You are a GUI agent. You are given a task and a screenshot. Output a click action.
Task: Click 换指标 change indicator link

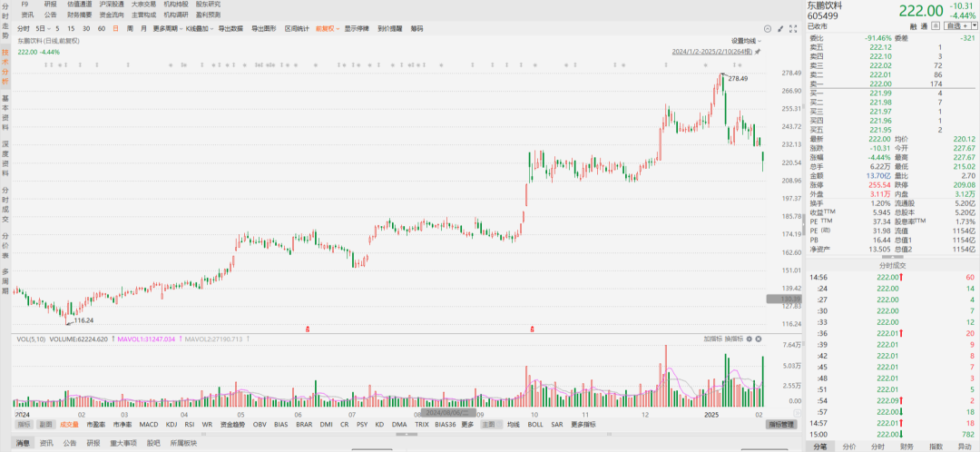click(x=734, y=339)
